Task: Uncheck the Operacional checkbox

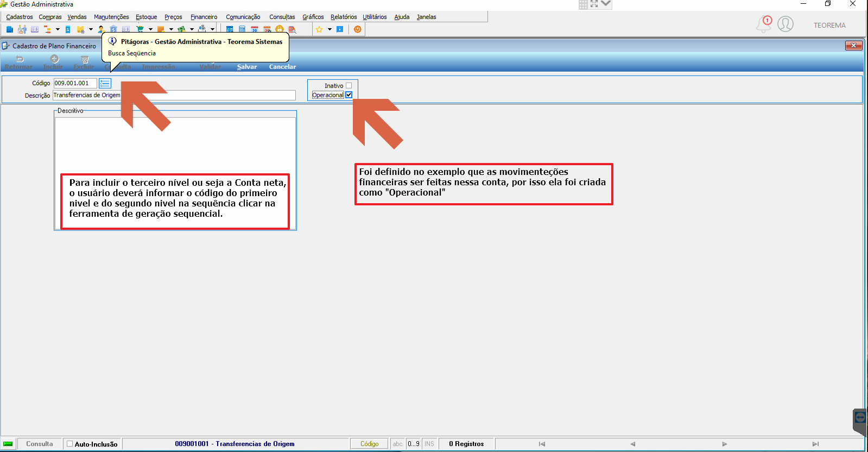Action: [x=349, y=95]
